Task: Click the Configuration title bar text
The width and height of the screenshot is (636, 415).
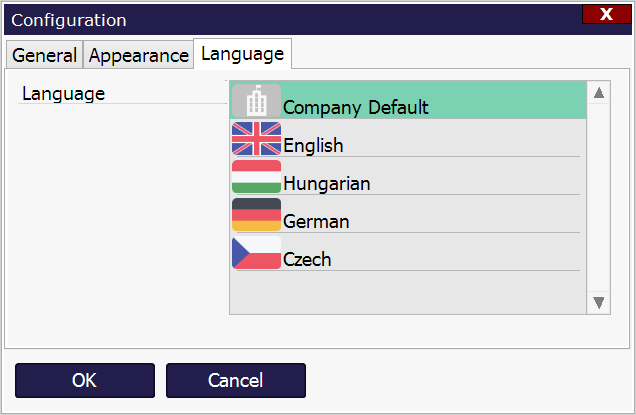Action: tap(69, 20)
